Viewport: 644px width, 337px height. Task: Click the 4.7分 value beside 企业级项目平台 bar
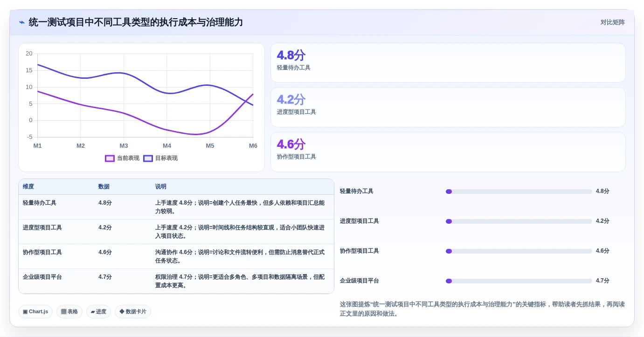pos(602,281)
